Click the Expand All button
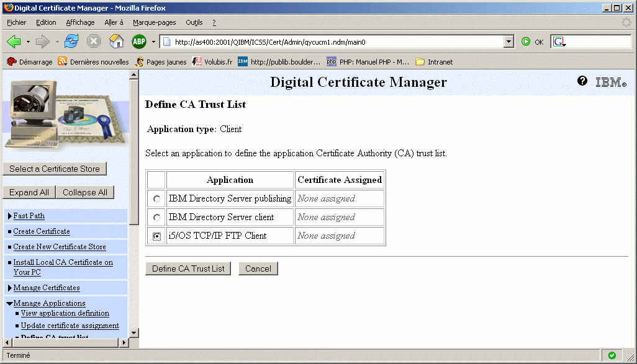Screen dimensions: 637x364 29,192
